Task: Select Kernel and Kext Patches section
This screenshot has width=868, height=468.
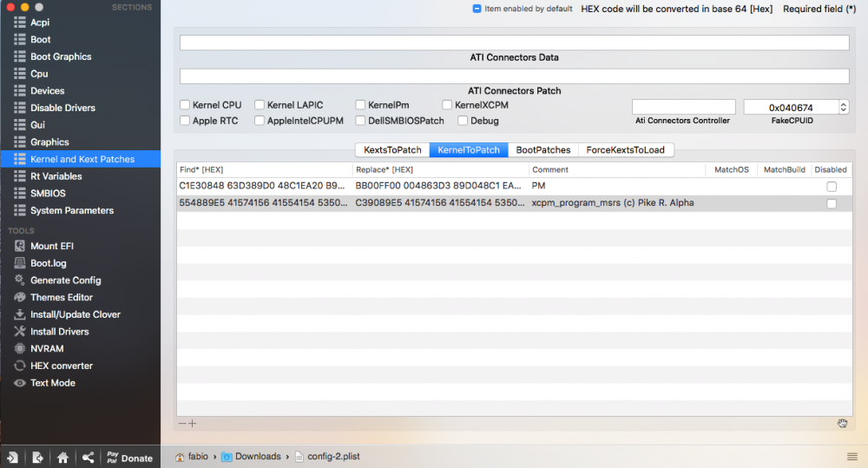Action: pyautogui.click(x=80, y=159)
